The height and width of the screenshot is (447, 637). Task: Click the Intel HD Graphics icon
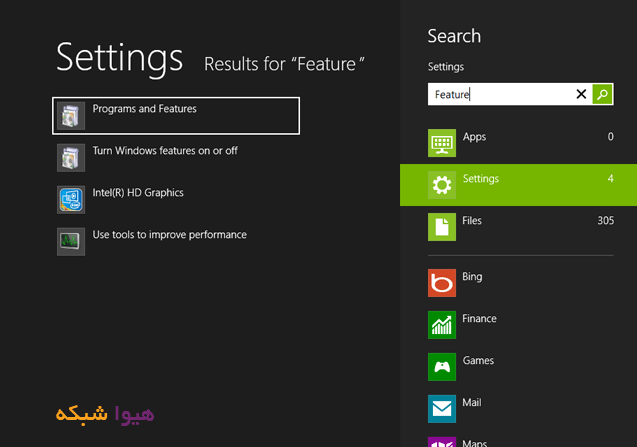coord(71,200)
